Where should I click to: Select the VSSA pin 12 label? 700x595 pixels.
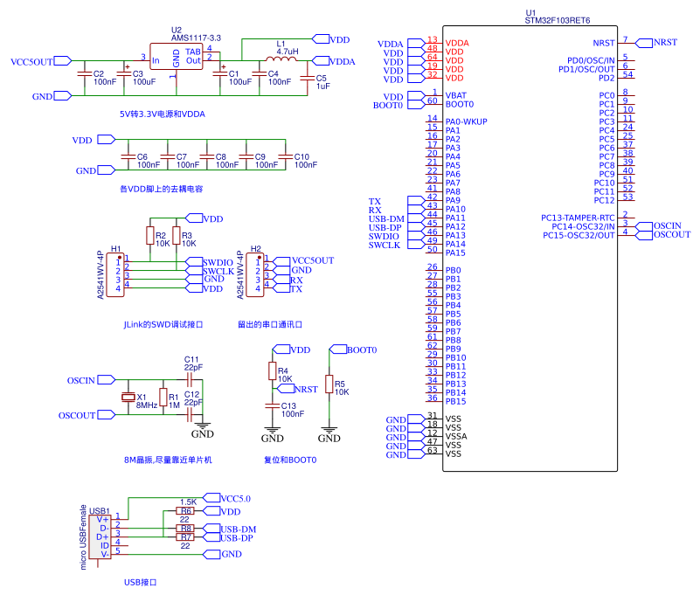coord(456,437)
